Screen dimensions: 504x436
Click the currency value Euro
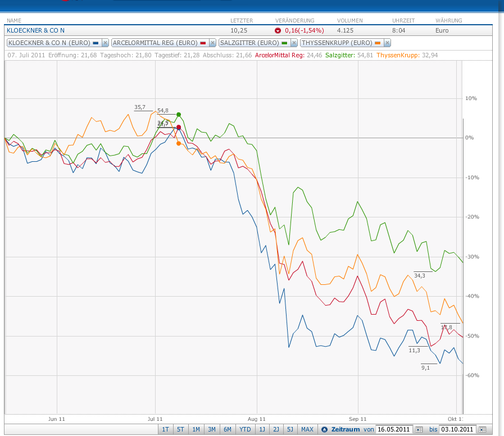coord(442,30)
